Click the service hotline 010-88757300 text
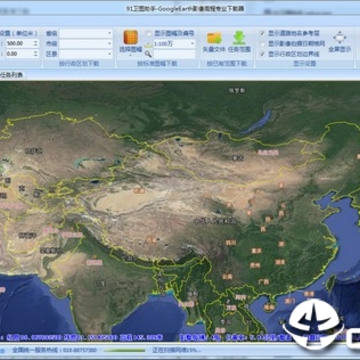The image size is (360, 360). coord(55,350)
